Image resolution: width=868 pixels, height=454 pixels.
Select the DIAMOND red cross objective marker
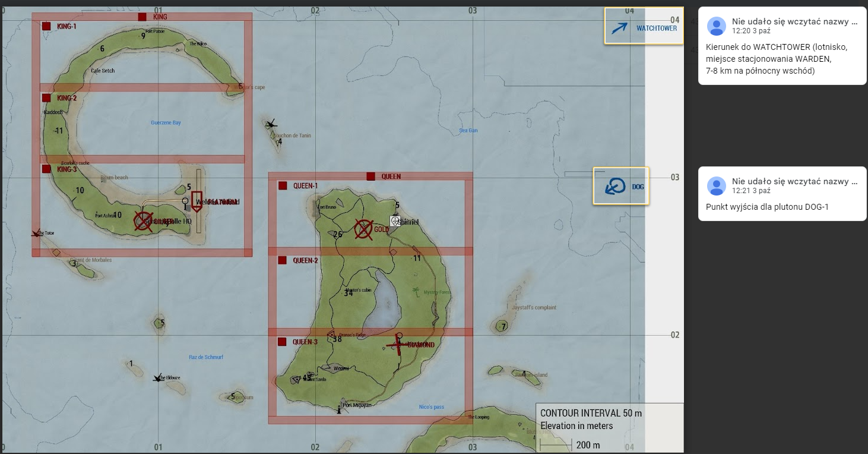click(398, 345)
